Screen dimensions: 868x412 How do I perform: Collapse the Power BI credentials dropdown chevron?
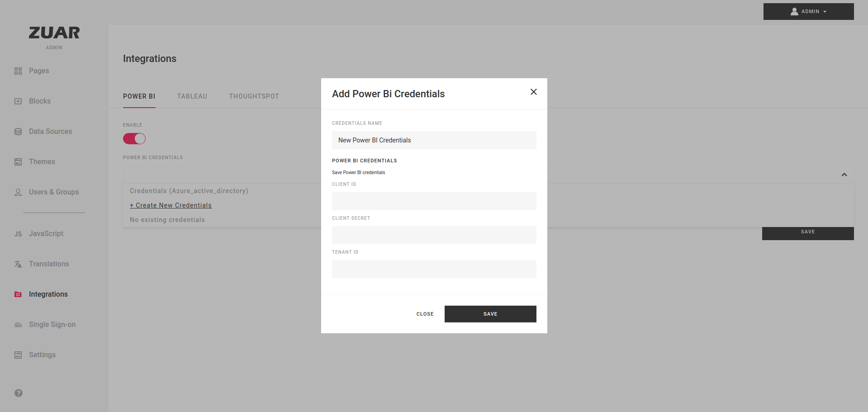(x=844, y=175)
